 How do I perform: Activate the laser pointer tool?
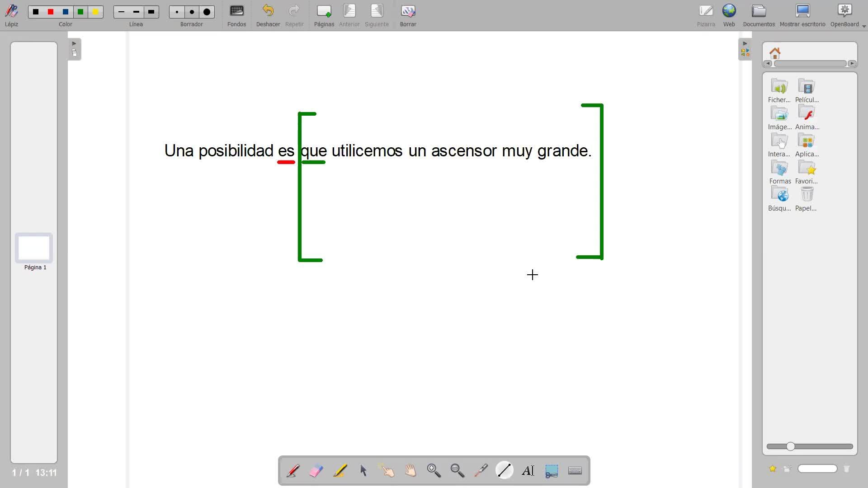[x=481, y=471]
